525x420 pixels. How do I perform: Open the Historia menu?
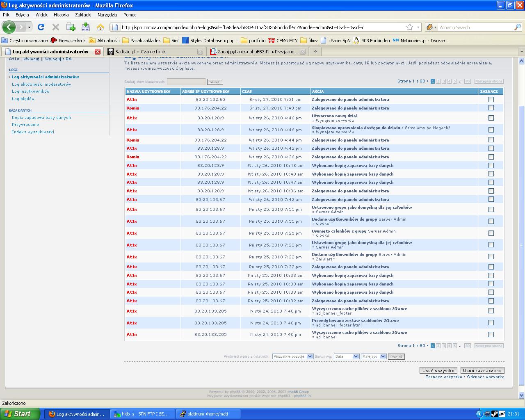[61, 15]
